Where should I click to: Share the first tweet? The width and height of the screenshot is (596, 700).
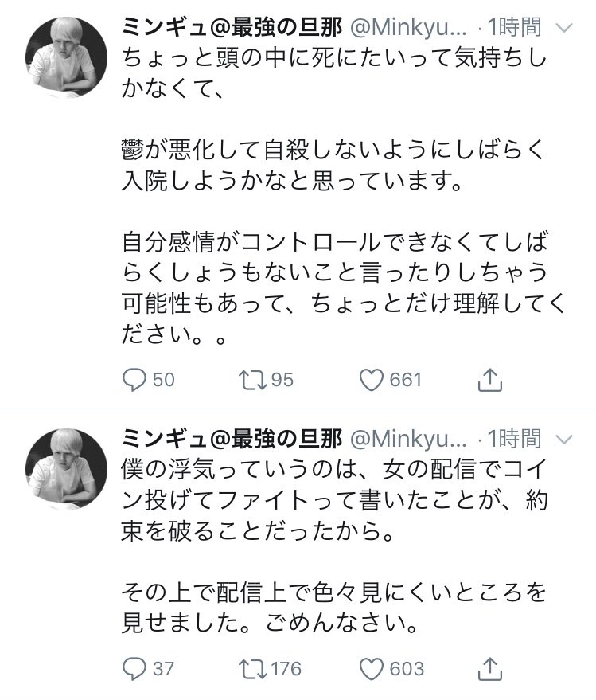491,380
